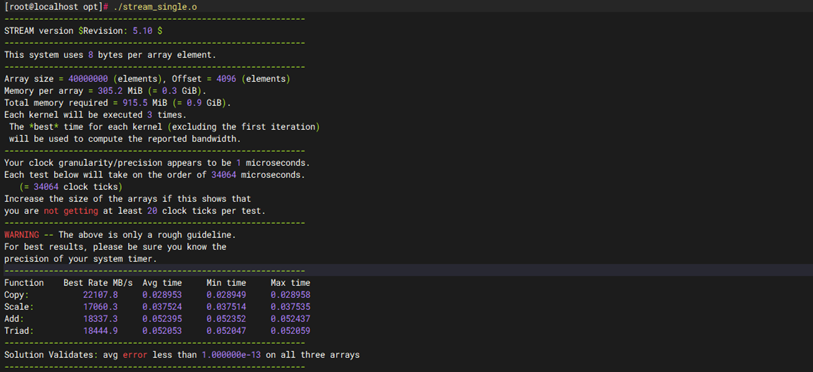This screenshot has width=813, height=372.
Task: Click the Triad avg time 0.052053
Action: point(162,330)
